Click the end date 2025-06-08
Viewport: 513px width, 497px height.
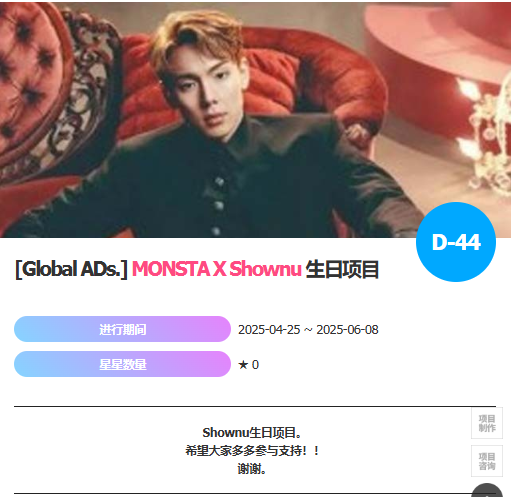(347, 330)
